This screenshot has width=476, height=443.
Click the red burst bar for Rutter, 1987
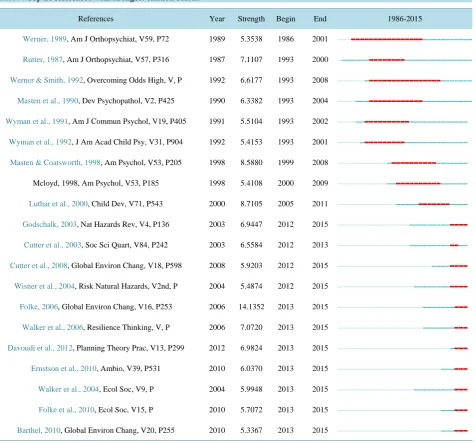pos(387,60)
